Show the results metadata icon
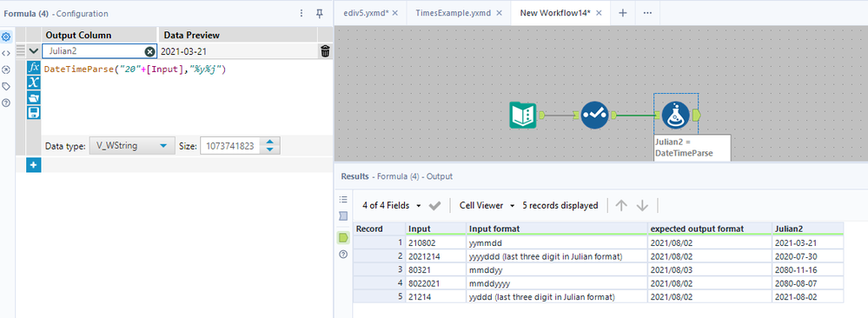 click(342, 216)
